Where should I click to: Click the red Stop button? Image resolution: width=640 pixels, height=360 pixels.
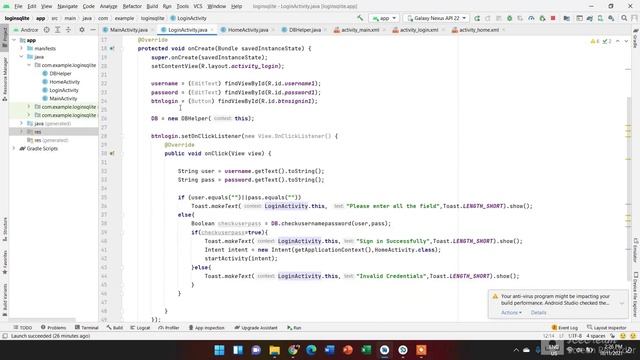click(553, 18)
